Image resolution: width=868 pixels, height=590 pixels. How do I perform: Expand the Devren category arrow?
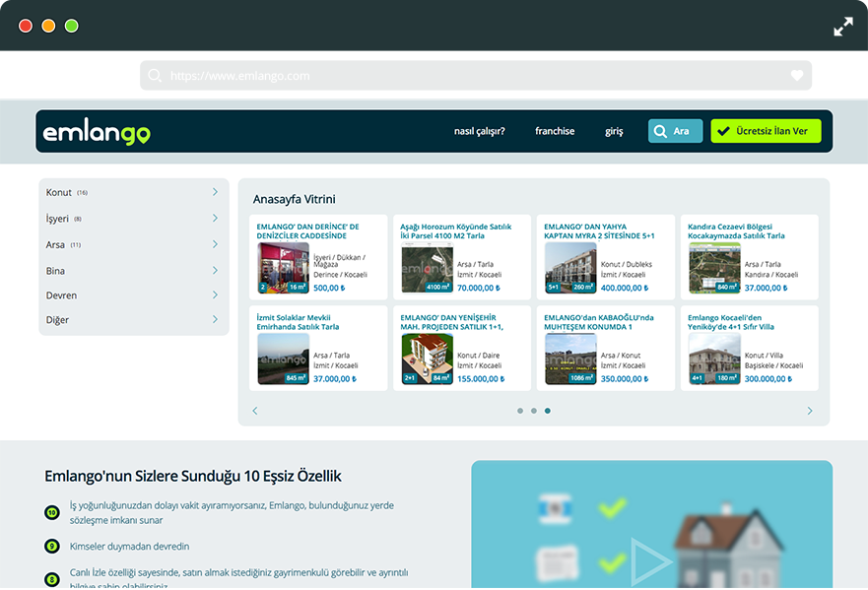click(215, 295)
